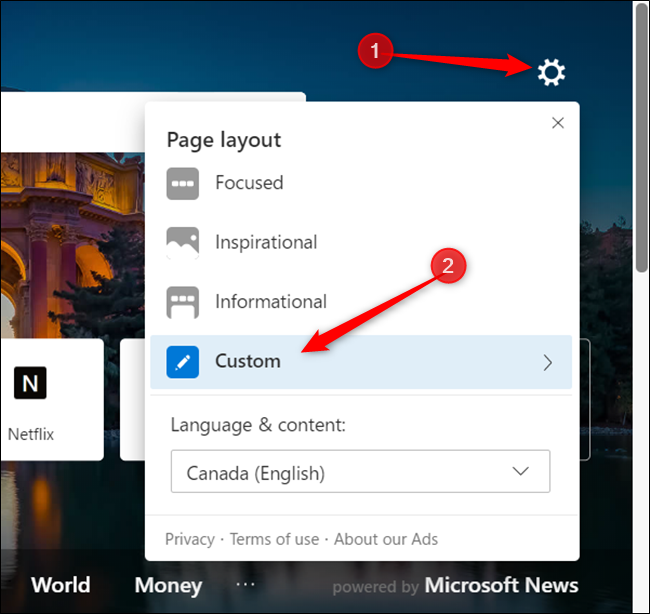Show more news categories ellipsis
Screen dimensions: 650x614
[x=245, y=585]
